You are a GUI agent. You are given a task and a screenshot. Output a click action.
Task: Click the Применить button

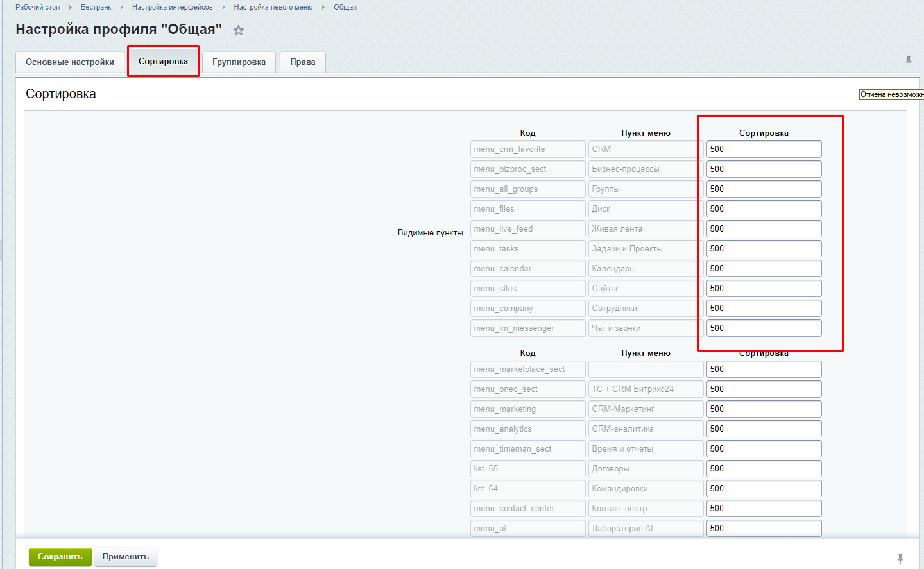point(125,557)
